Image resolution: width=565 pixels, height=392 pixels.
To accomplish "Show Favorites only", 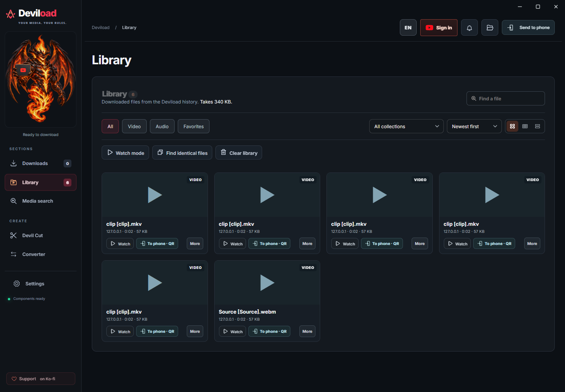I will coord(193,126).
